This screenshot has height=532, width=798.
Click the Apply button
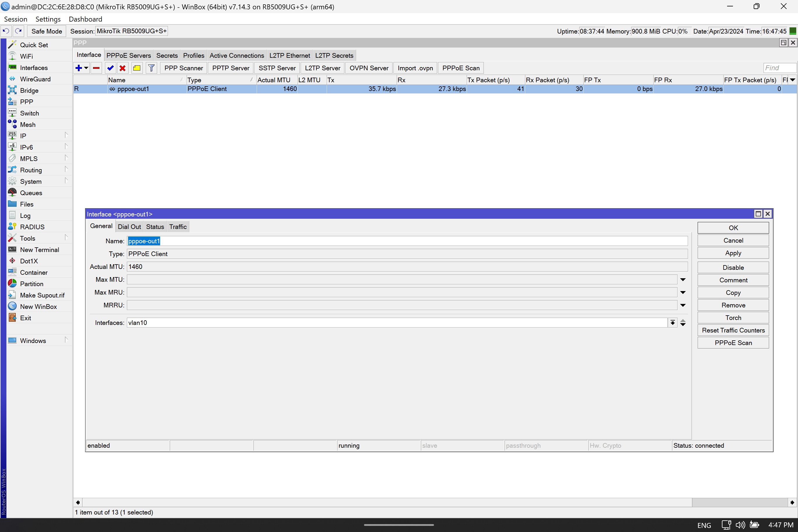click(x=733, y=253)
